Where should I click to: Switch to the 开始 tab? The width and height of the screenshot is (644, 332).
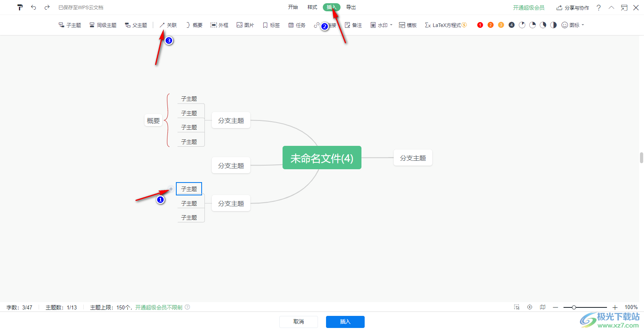pos(293,7)
